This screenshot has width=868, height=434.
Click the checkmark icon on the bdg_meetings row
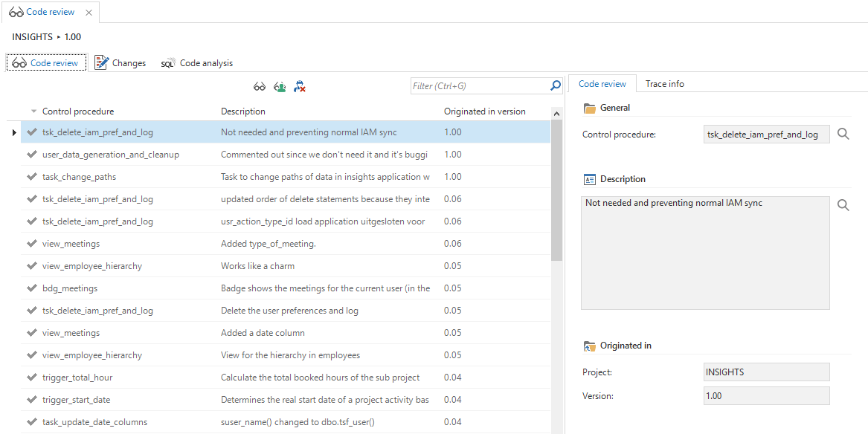click(31, 288)
